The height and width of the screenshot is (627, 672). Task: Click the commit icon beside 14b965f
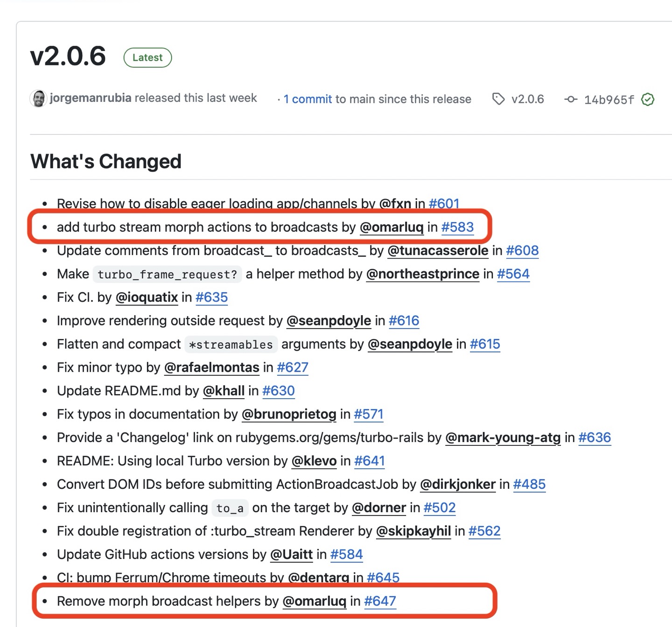570,99
